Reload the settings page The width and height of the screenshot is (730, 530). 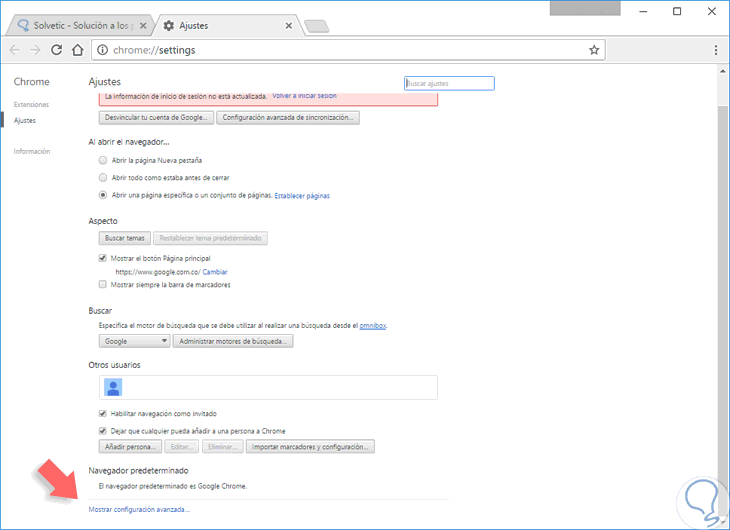(x=56, y=50)
